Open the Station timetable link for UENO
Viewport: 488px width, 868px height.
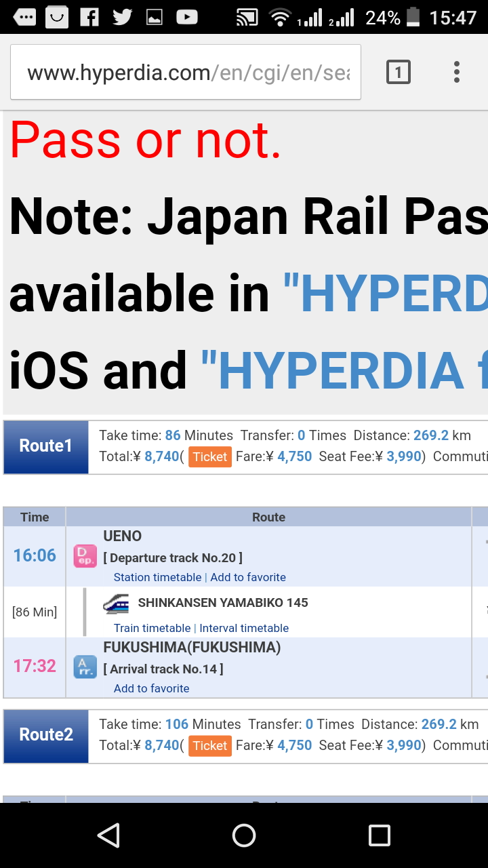point(157,577)
